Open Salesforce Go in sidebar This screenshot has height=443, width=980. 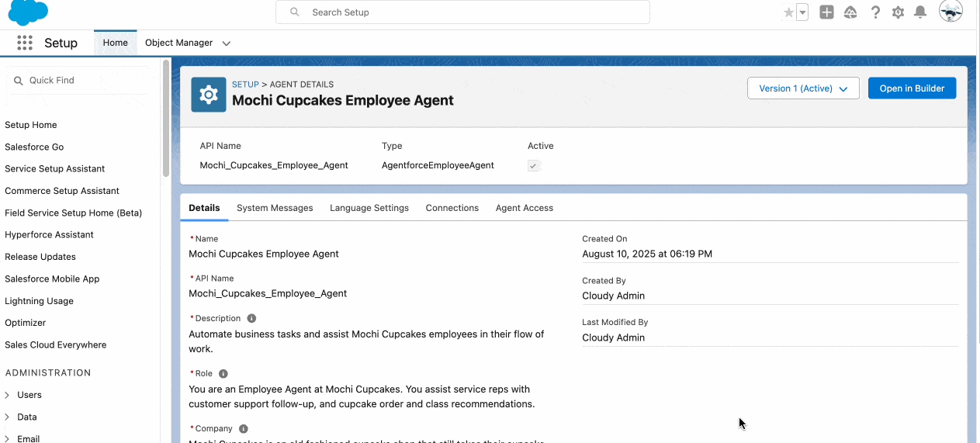[34, 147]
